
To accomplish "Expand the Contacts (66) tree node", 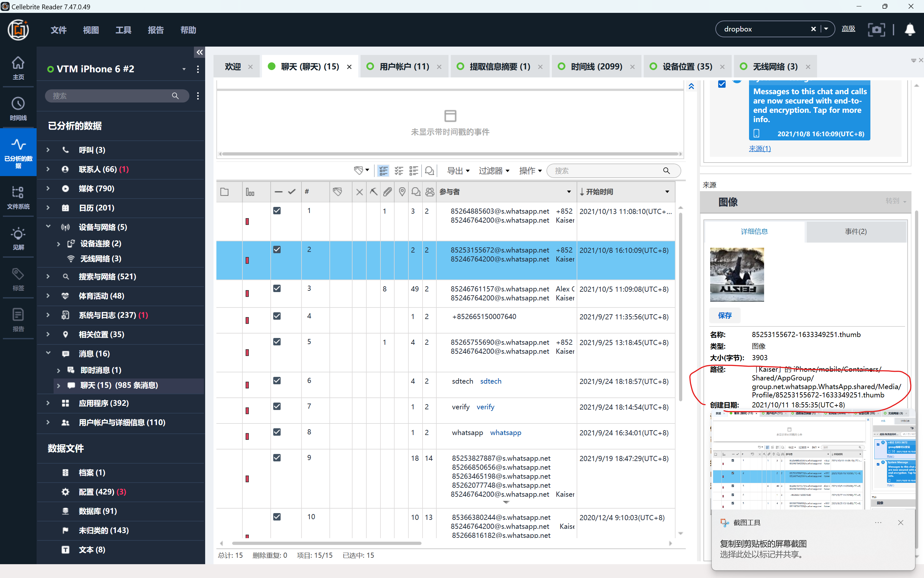I will [48, 169].
